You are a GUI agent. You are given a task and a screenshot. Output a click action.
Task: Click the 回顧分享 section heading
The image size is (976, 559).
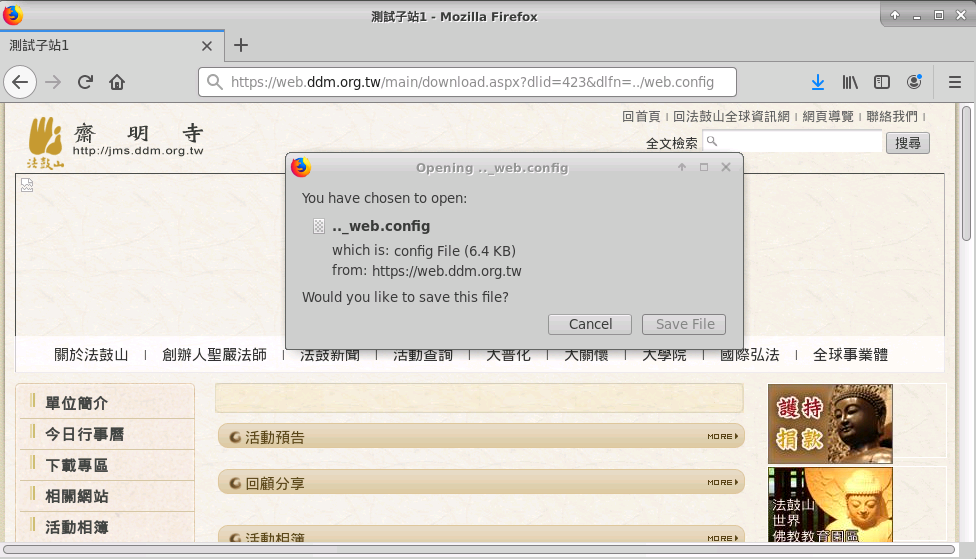click(274, 484)
